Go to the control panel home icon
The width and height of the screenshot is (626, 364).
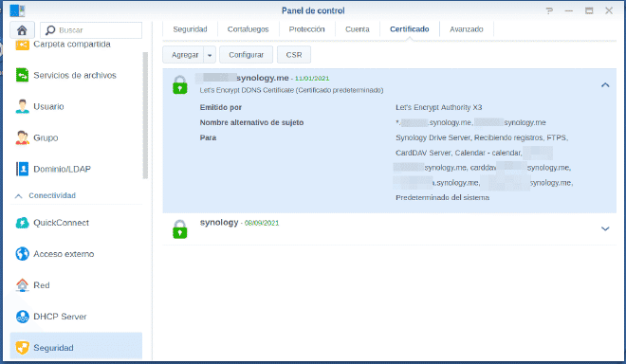click(x=22, y=30)
